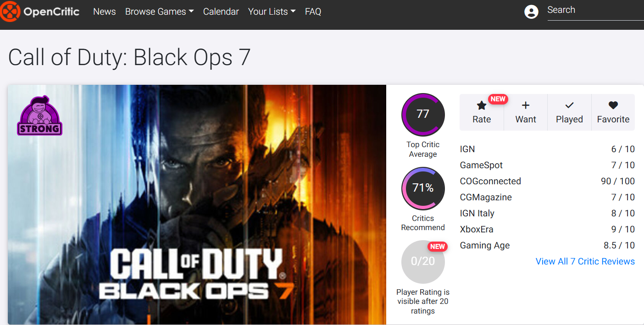Click the 7 / 10 CGMagazine score

pos(623,197)
